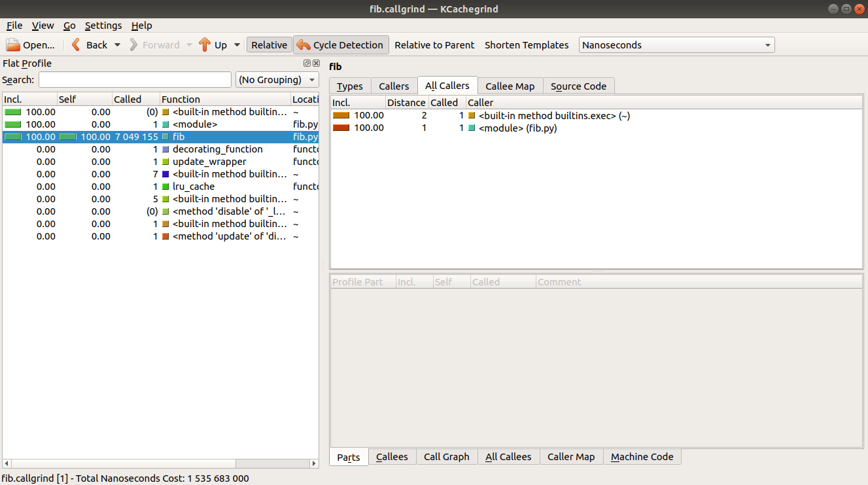Image resolution: width=868 pixels, height=485 pixels.
Task: Close the Flat Profile dock panel
Action: [316, 63]
